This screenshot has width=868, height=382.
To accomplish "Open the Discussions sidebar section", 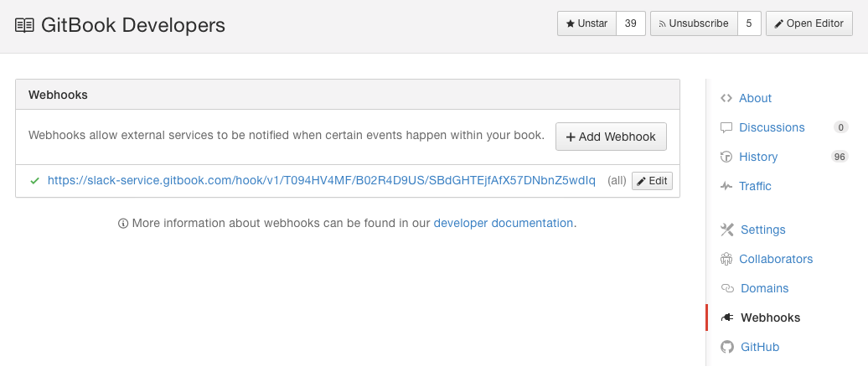I will tap(772, 127).
